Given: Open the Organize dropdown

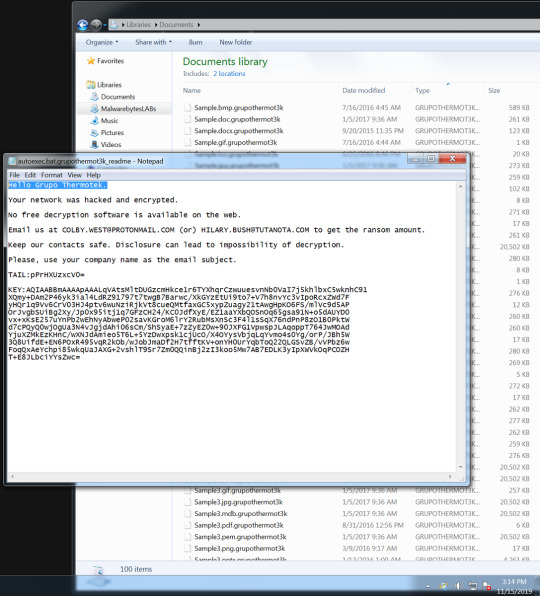Looking at the screenshot, I should [x=102, y=42].
